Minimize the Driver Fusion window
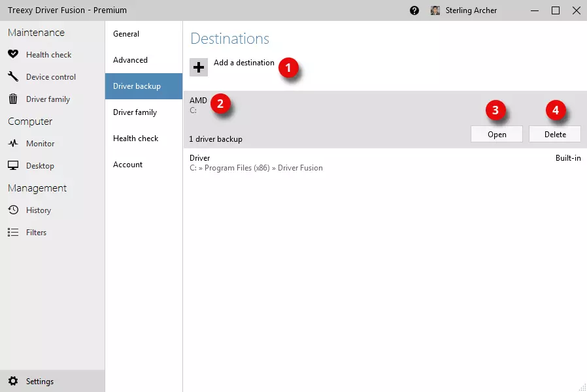Viewport: 587px width, 392px height. pyautogui.click(x=535, y=10)
